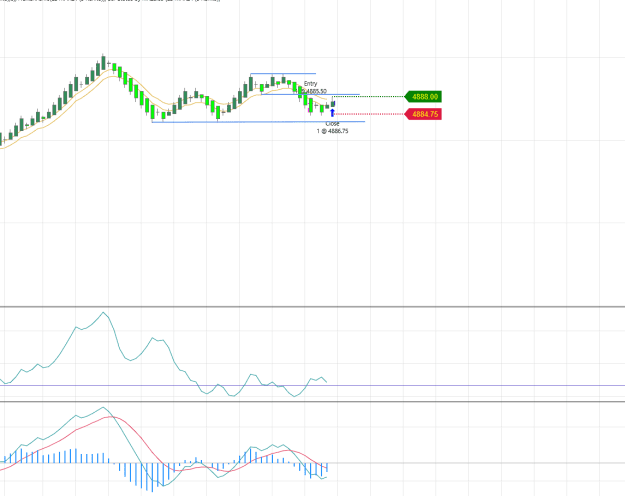
Task: Select the purple zero line in oscillator pane
Action: coord(312,386)
